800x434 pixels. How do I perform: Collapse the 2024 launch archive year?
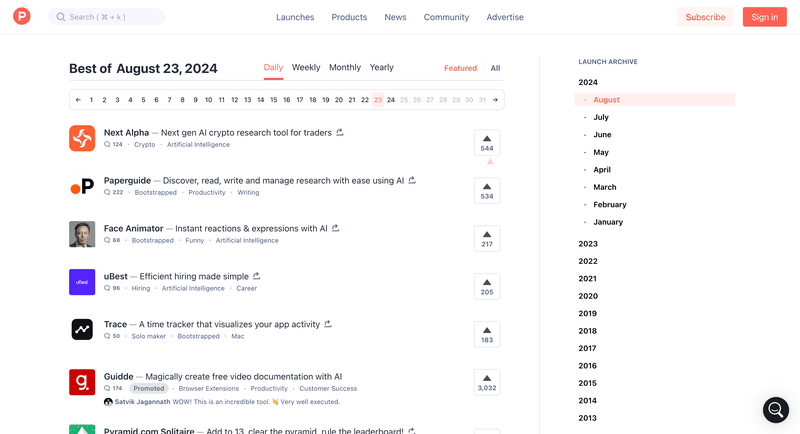pos(588,82)
